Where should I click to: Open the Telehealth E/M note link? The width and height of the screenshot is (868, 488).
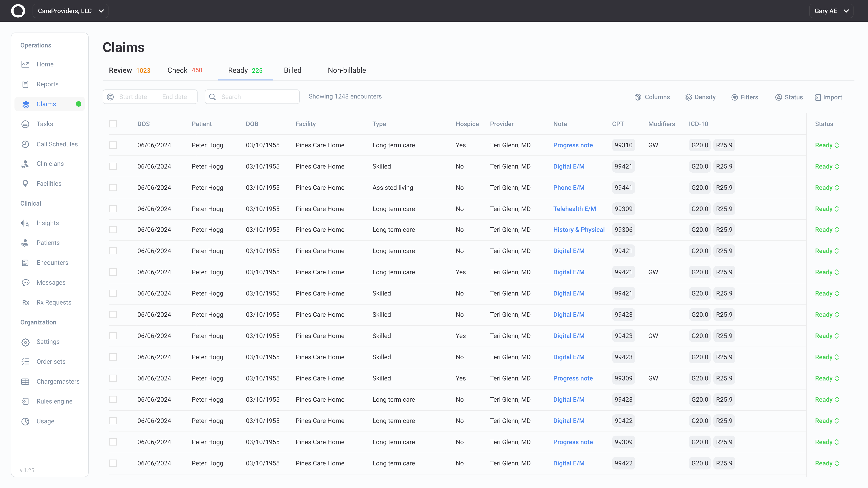point(575,209)
